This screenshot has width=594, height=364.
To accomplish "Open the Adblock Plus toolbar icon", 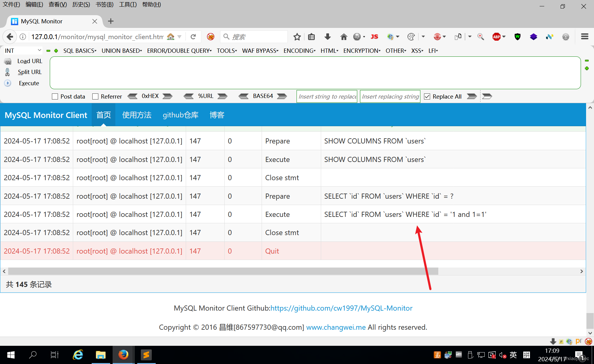I will (x=497, y=36).
